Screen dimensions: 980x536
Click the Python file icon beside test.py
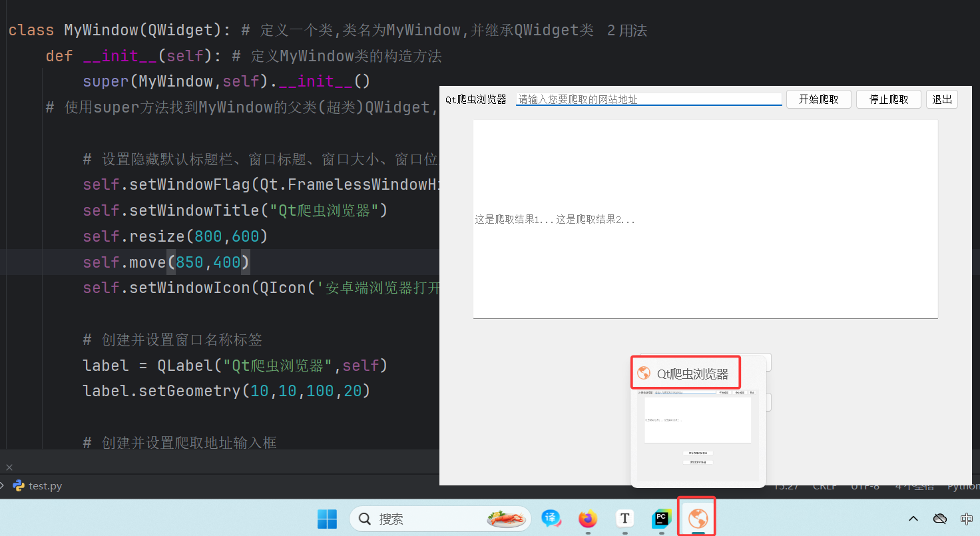pyautogui.click(x=19, y=485)
